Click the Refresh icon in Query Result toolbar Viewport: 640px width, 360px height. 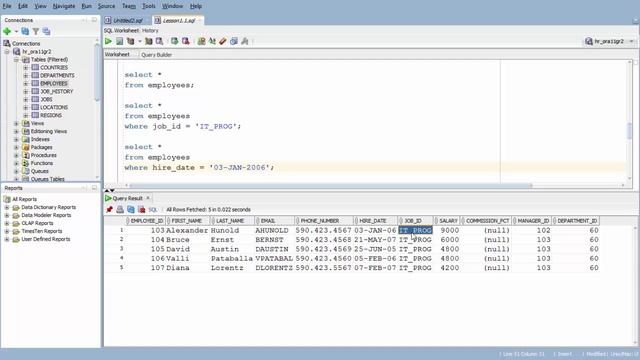tap(131, 209)
